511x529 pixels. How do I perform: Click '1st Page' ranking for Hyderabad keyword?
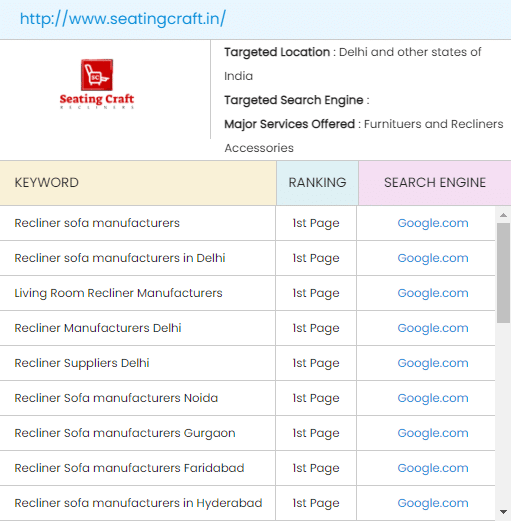[x=316, y=503]
